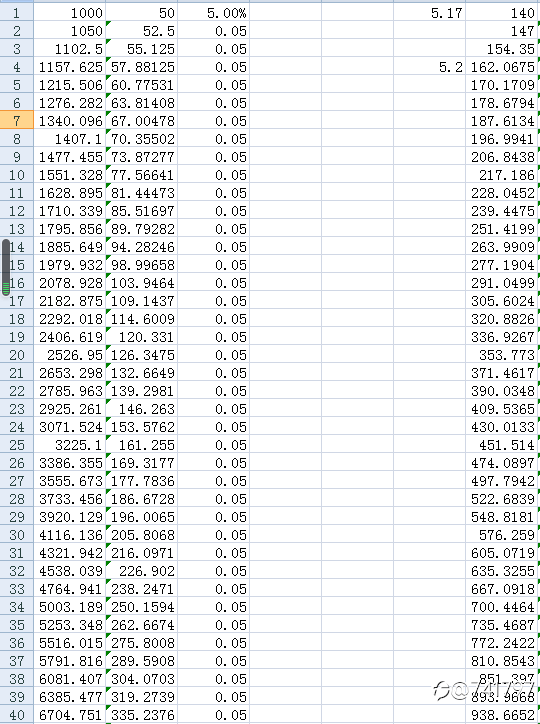Select cell 5516.015
The width and height of the screenshot is (540, 724).
pos(70,643)
